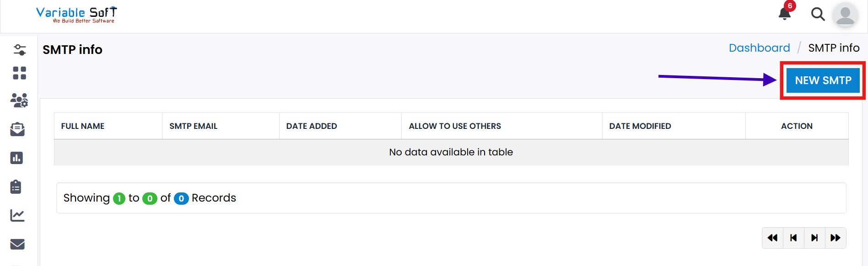Viewport: 868px width, 266px height.
Task: Open the user management icon with gear
Action: tap(19, 100)
